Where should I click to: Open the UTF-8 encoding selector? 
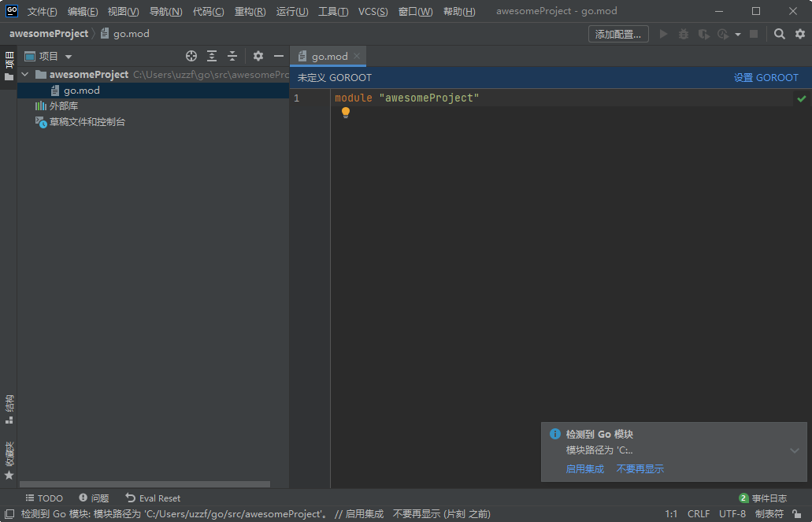coord(732,514)
